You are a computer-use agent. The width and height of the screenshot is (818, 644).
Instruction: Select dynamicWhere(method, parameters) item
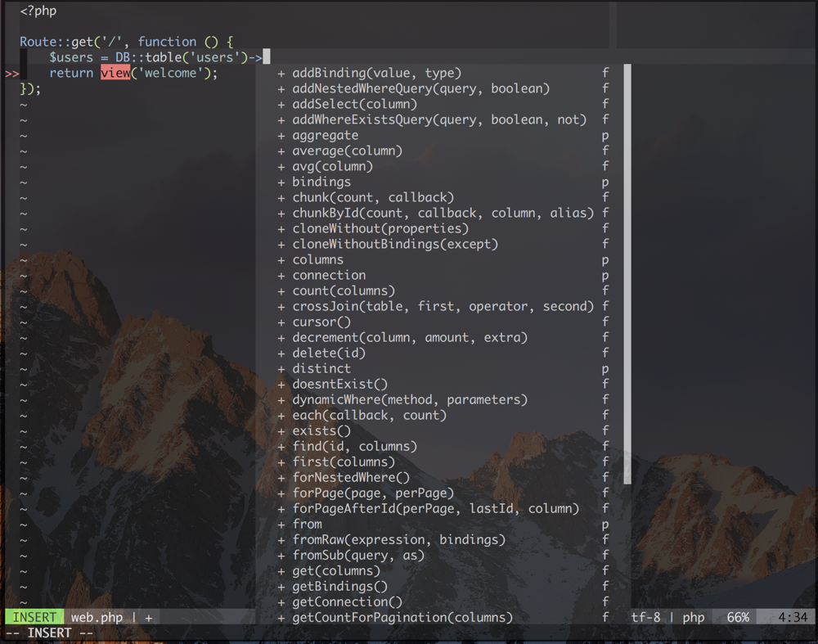tap(443, 399)
